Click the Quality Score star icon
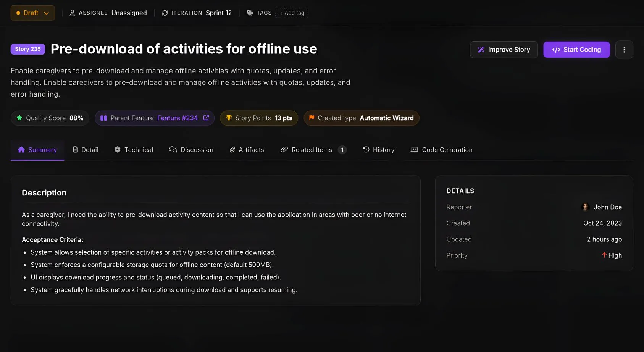This screenshot has height=352, width=644. pyautogui.click(x=19, y=118)
